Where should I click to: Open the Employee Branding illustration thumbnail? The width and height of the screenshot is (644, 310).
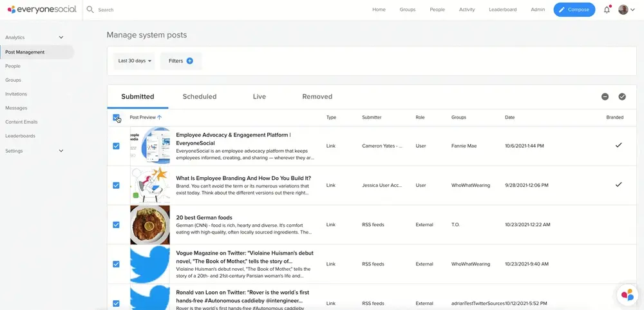pos(150,186)
